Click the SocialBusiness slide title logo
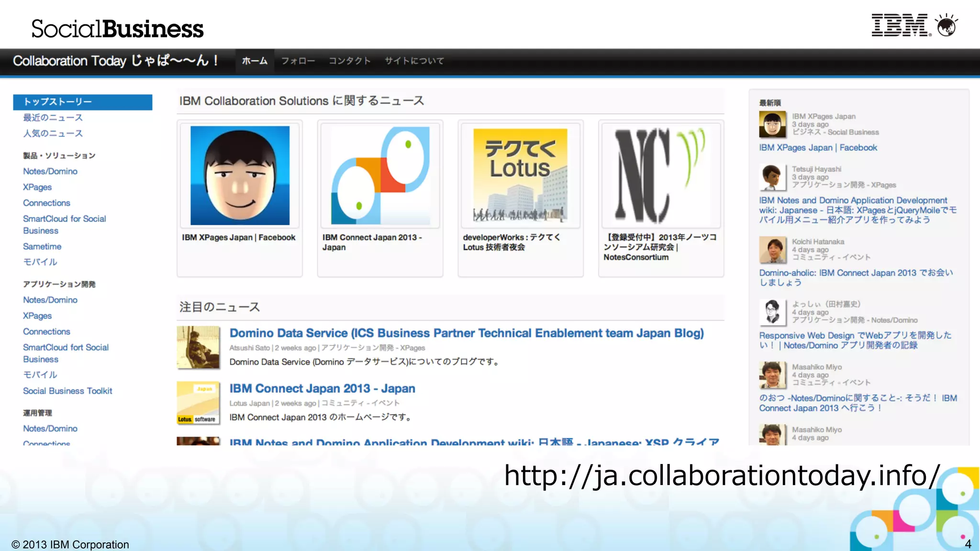The height and width of the screenshot is (551, 980). [118, 29]
